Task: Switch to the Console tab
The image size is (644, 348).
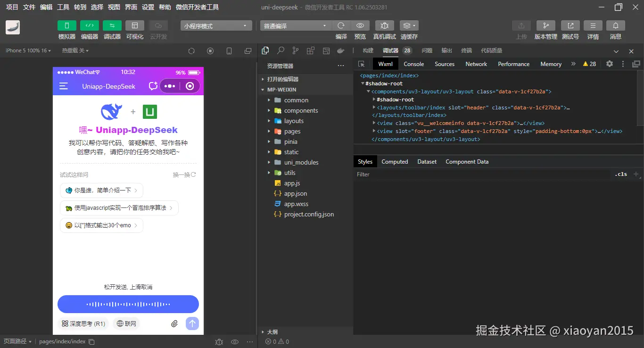Action: pyautogui.click(x=413, y=64)
